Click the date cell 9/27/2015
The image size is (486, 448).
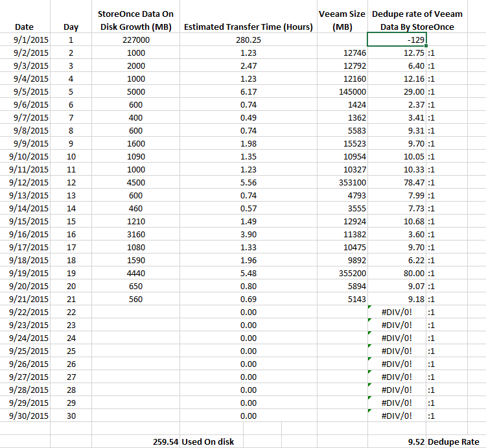click(25, 377)
